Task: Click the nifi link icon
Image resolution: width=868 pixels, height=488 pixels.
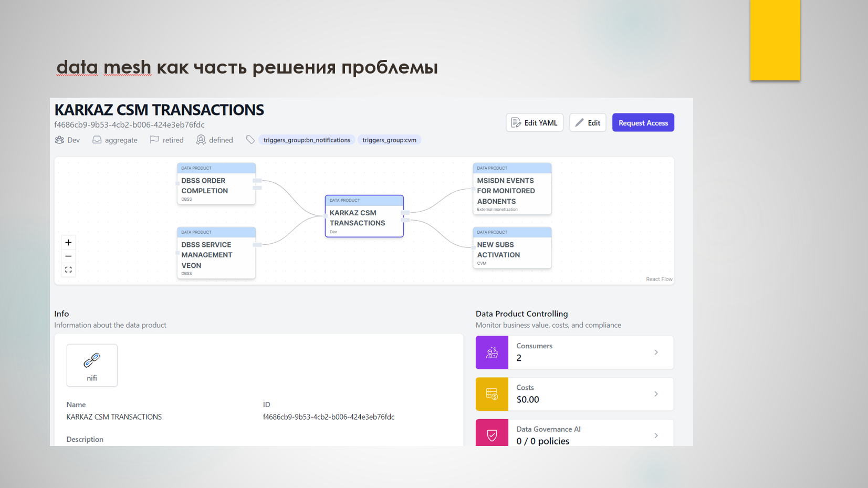Action: point(92,360)
